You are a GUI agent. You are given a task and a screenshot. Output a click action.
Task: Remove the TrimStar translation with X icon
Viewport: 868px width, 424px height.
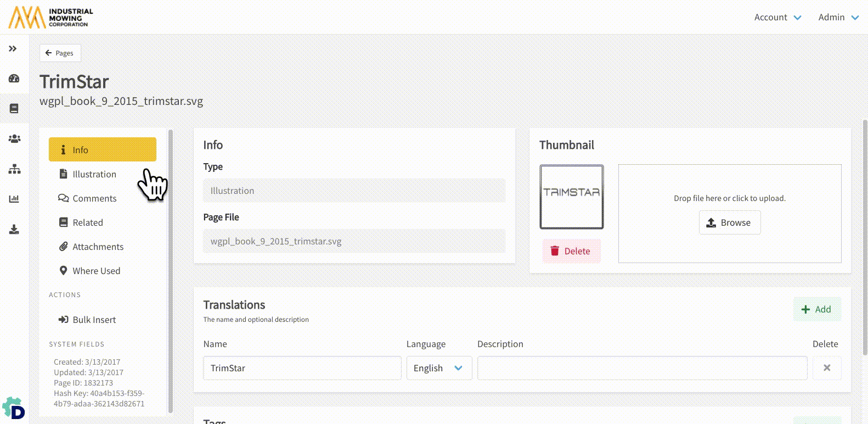(826, 368)
